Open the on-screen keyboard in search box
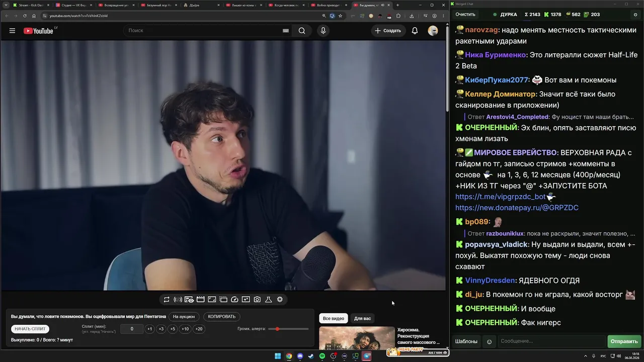The width and height of the screenshot is (644, 362). coord(286,31)
